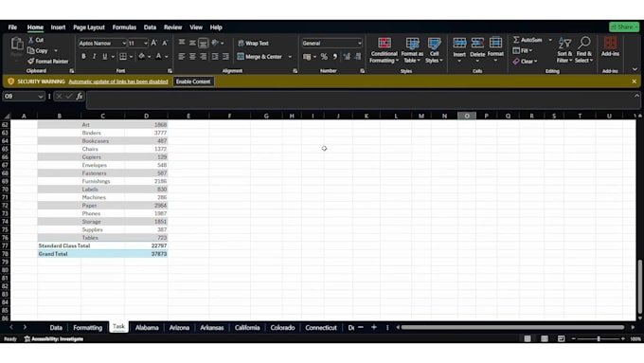Align cell text to the right
The image size is (644, 363).
(204, 56)
